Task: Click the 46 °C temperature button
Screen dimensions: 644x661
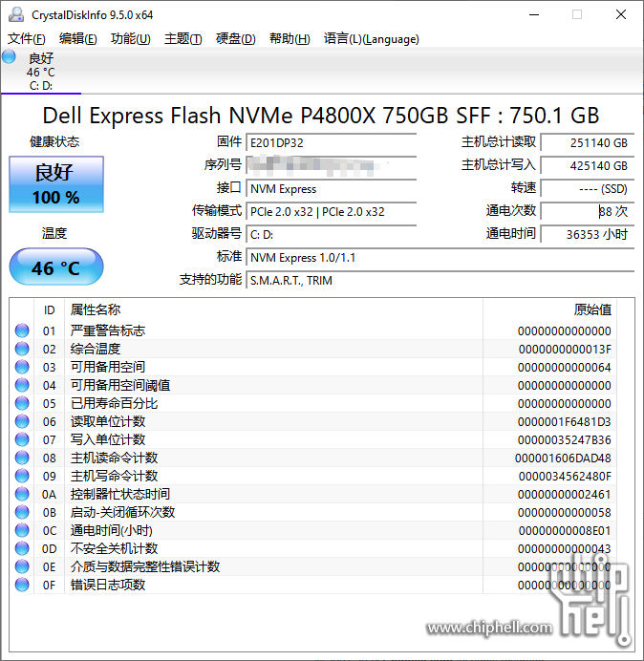Action: [x=56, y=267]
